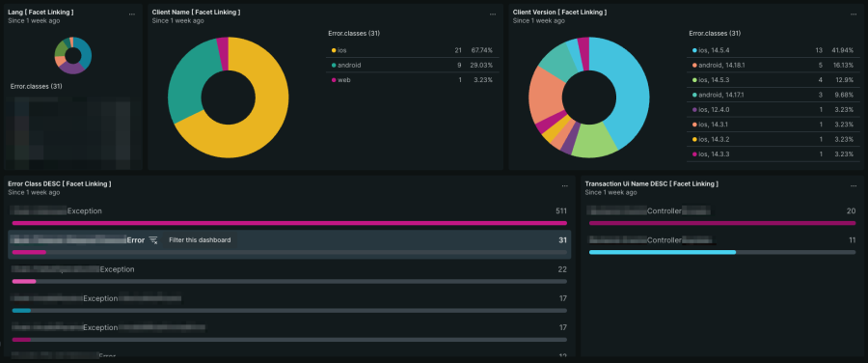Click the small Lang donut chart

[73, 55]
